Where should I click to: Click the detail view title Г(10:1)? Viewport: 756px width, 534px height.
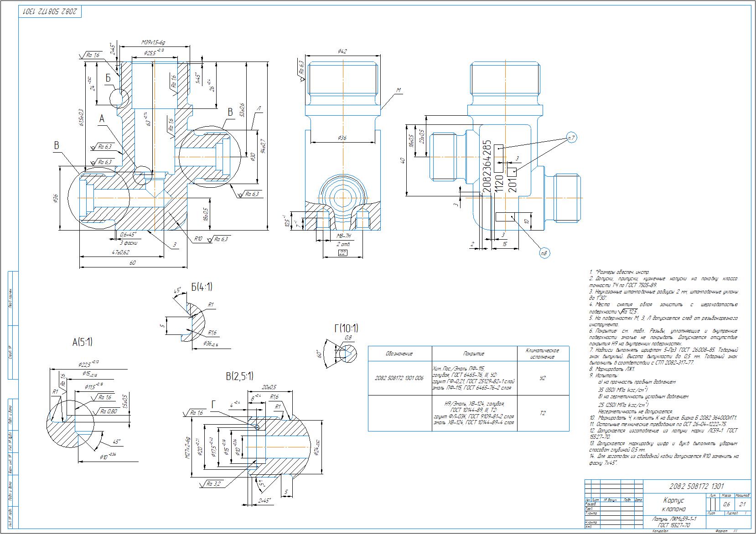346,328
